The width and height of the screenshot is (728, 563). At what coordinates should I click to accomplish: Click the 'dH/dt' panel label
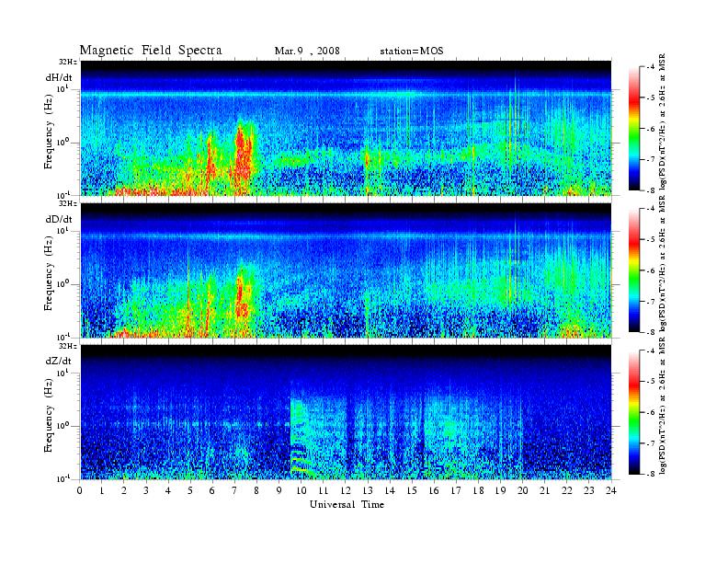pos(59,77)
